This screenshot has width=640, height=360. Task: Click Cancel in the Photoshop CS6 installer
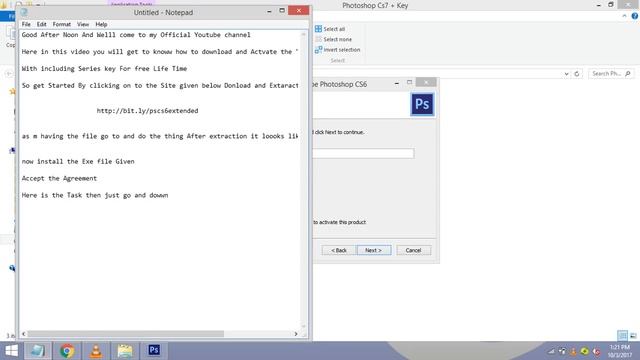413,250
